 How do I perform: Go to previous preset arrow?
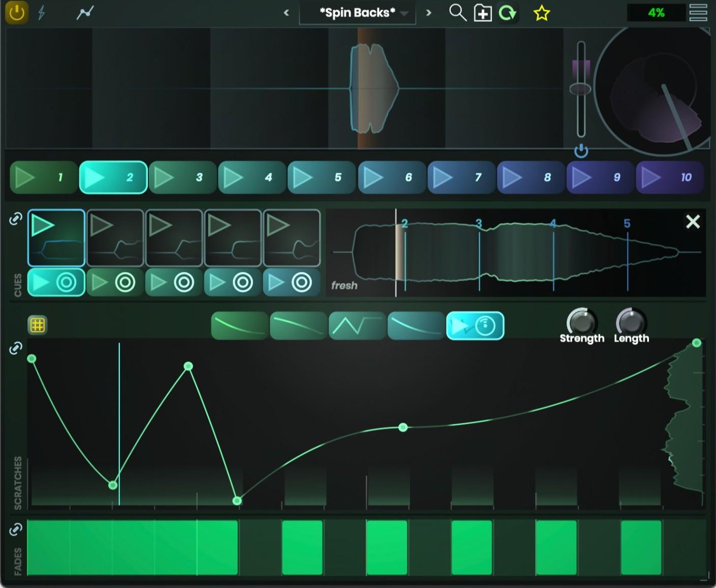[x=286, y=13]
